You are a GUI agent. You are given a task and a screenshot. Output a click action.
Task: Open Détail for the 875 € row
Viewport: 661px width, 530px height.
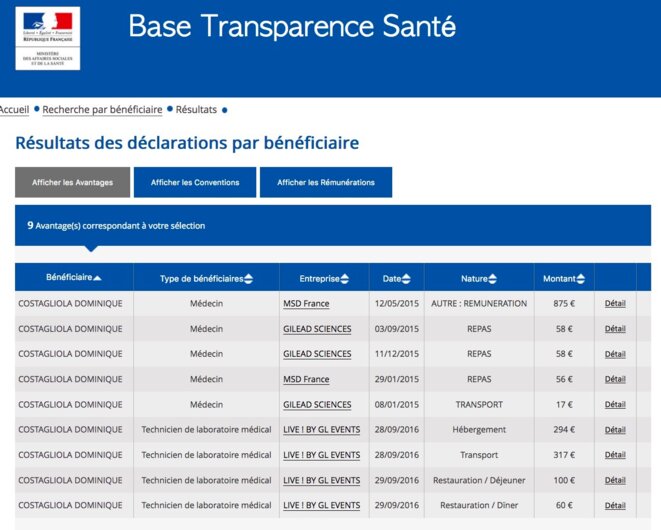pyautogui.click(x=615, y=304)
